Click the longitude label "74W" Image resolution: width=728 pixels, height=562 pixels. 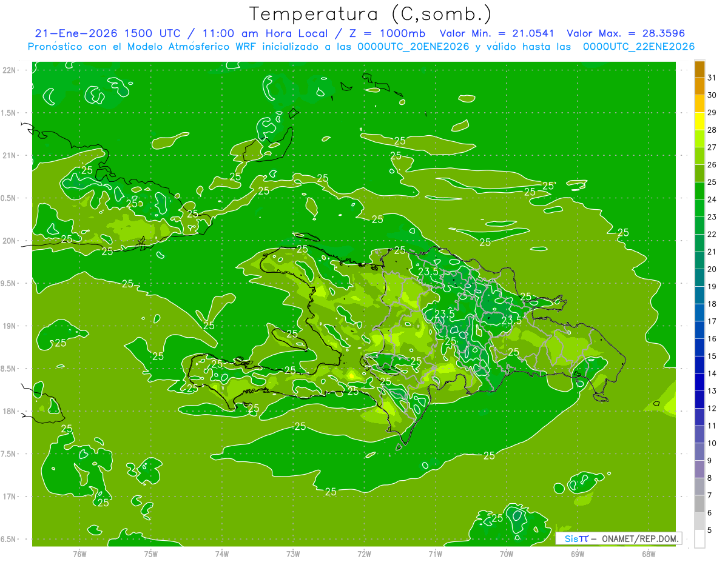[x=222, y=554]
